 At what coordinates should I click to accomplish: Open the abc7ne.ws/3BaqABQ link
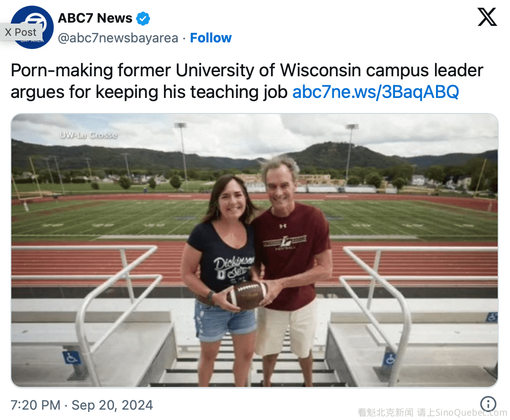tap(375, 92)
